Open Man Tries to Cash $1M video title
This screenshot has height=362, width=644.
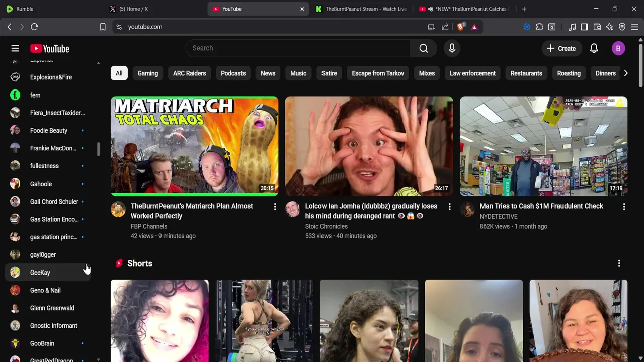[541, 206]
